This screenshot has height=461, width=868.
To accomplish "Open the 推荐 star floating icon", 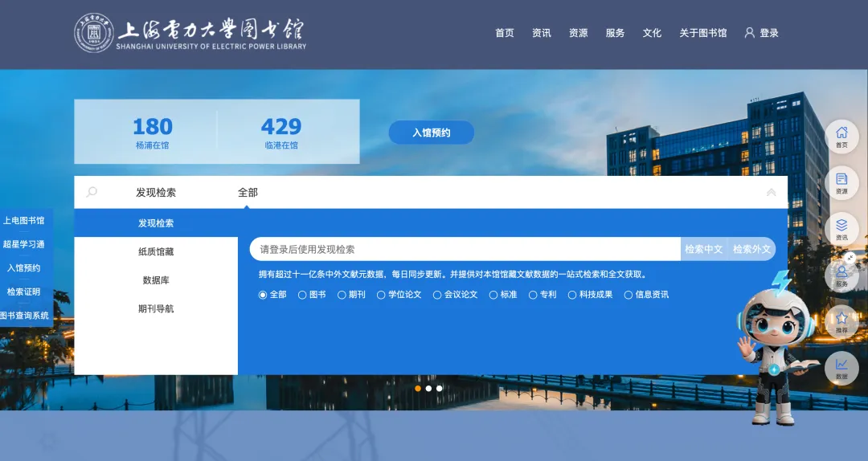I will pyautogui.click(x=841, y=322).
